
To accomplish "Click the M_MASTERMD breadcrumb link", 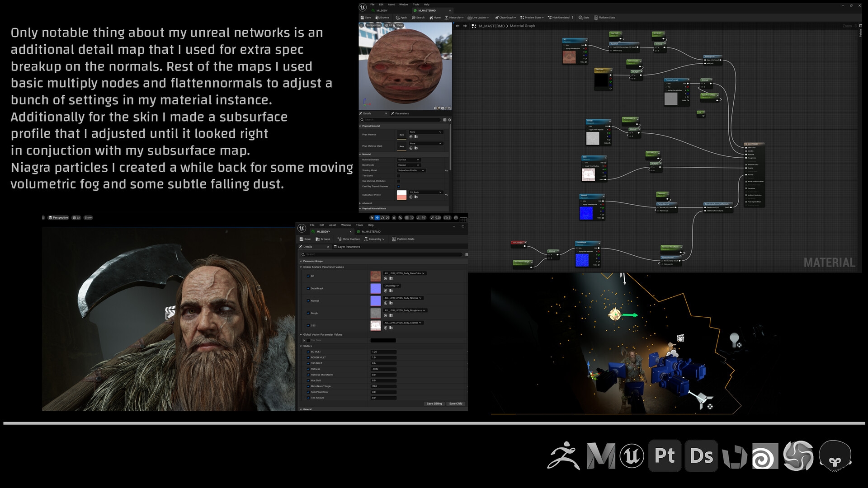I will point(491,26).
